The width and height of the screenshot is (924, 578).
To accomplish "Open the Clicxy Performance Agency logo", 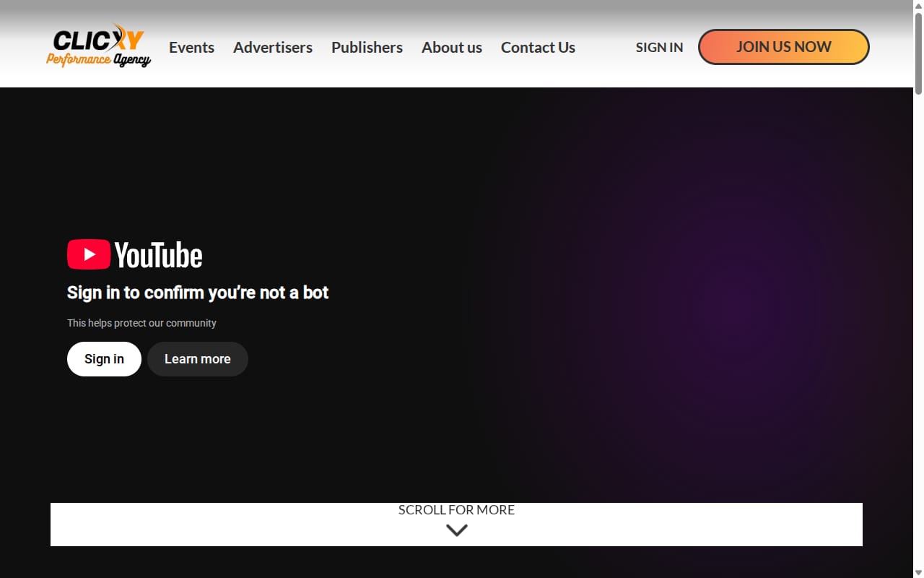I will [99, 47].
